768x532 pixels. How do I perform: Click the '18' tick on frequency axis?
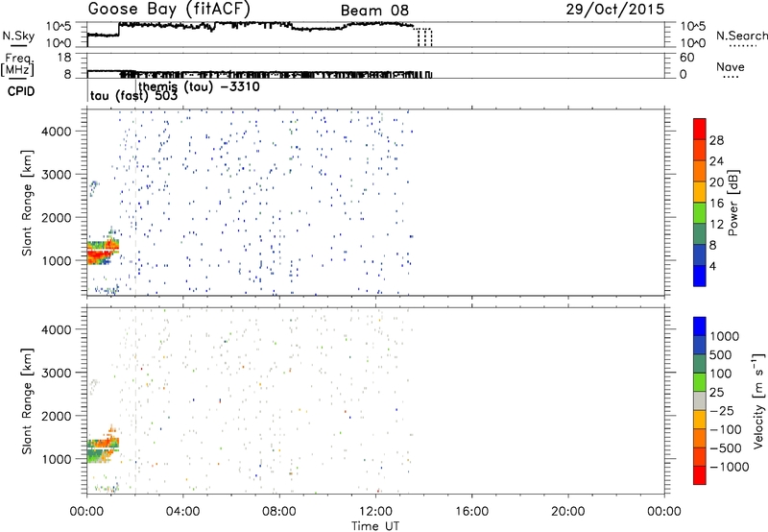click(x=64, y=57)
